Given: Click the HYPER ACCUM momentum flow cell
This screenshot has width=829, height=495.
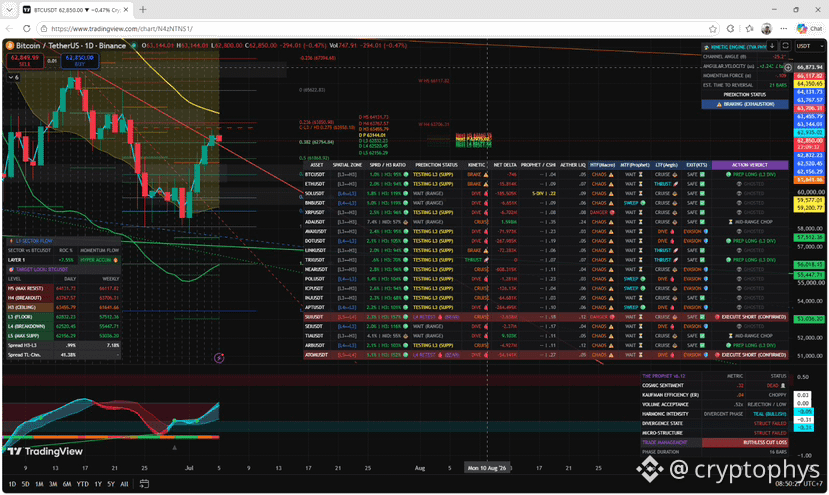Looking at the screenshot, I should 99,260.
